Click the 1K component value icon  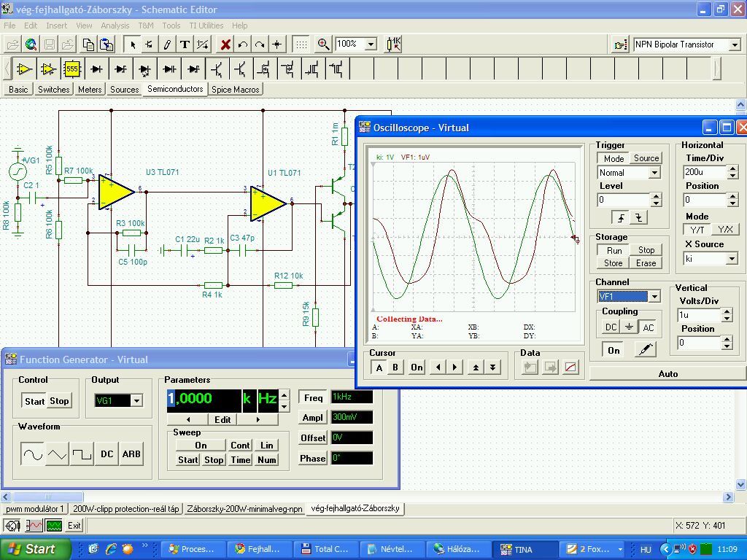393,44
